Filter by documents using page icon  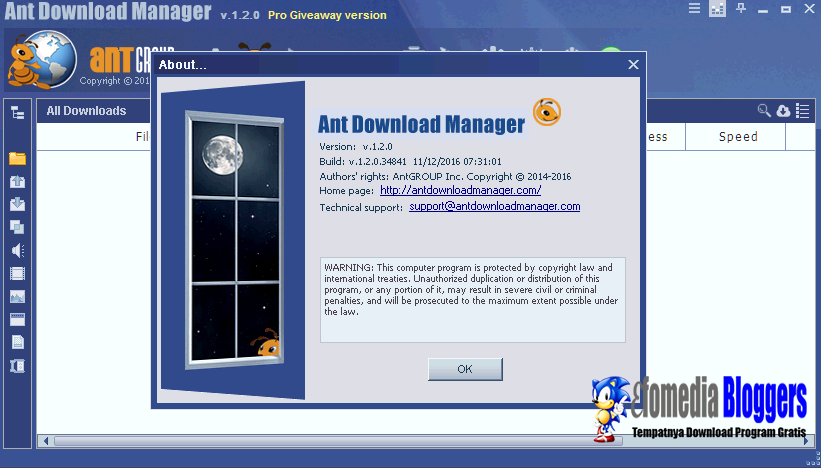18,342
